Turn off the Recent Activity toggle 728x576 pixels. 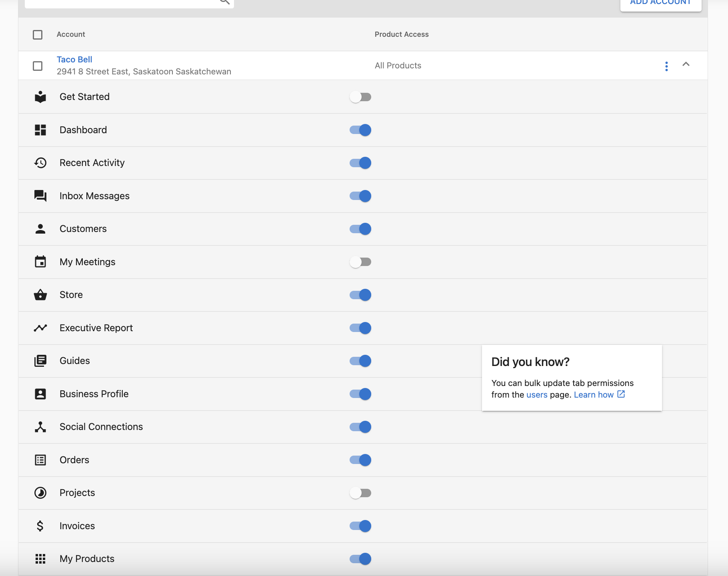pos(360,163)
